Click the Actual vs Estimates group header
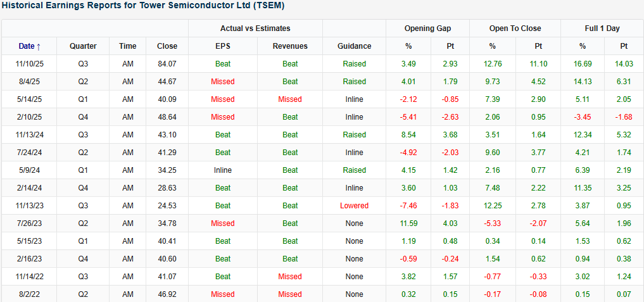 pos(255,28)
